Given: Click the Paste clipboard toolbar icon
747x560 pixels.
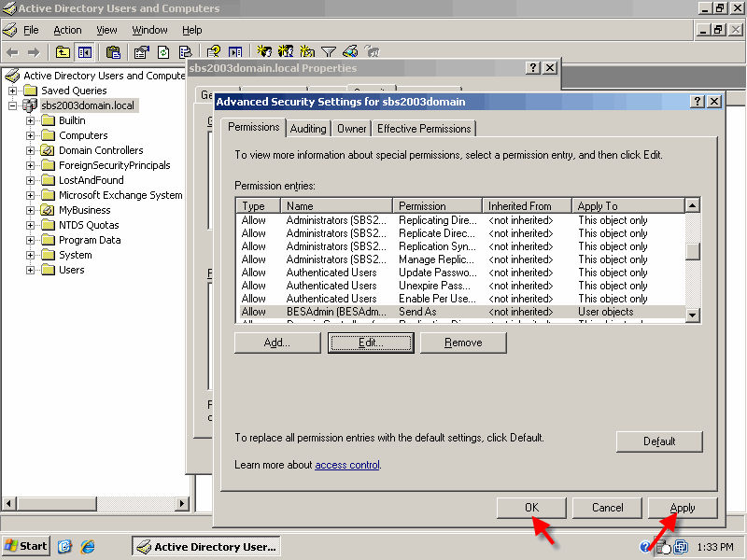Looking at the screenshot, I should [x=113, y=52].
